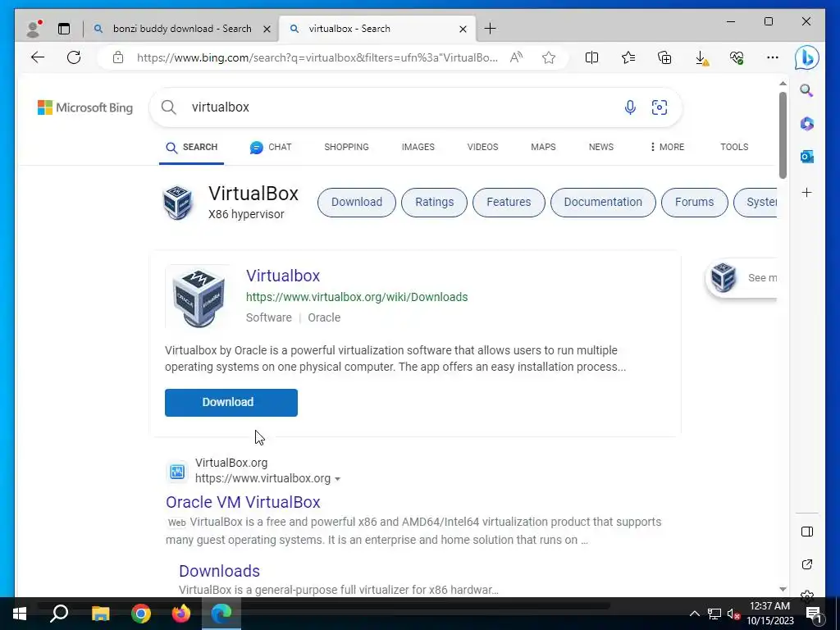Open split screen icon
The width and height of the screenshot is (840, 630).
click(x=592, y=57)
